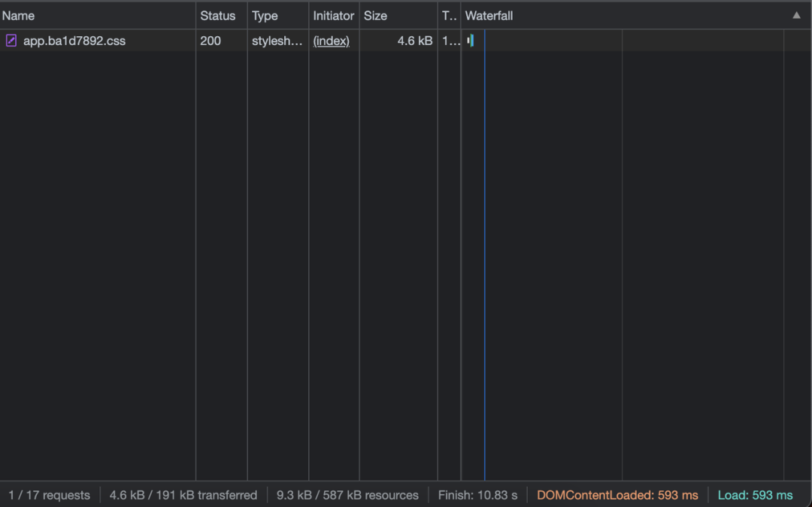Screen dimensions: 812x507
Task: Select the 200 status cell
Action: 211,41
